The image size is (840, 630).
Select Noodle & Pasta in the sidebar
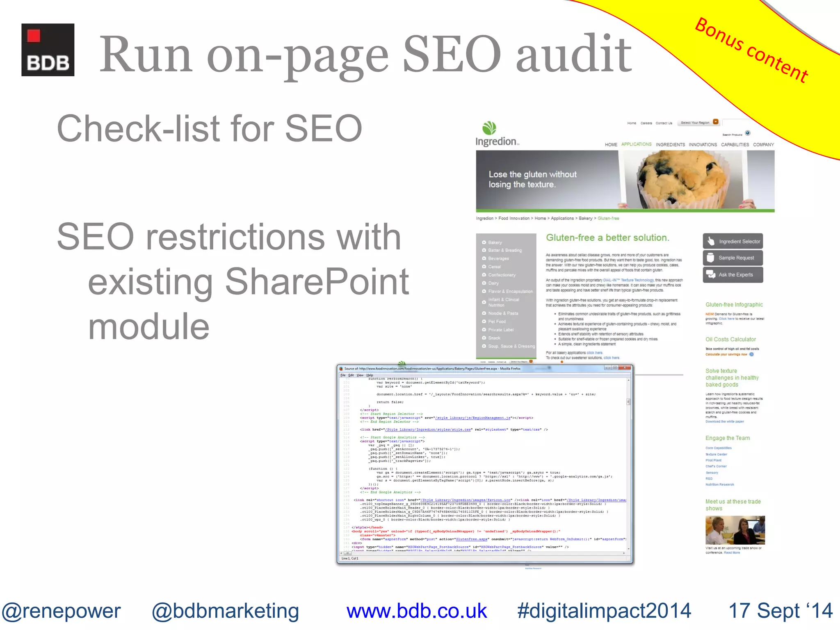pyautogui.click(x=503, y=313)
